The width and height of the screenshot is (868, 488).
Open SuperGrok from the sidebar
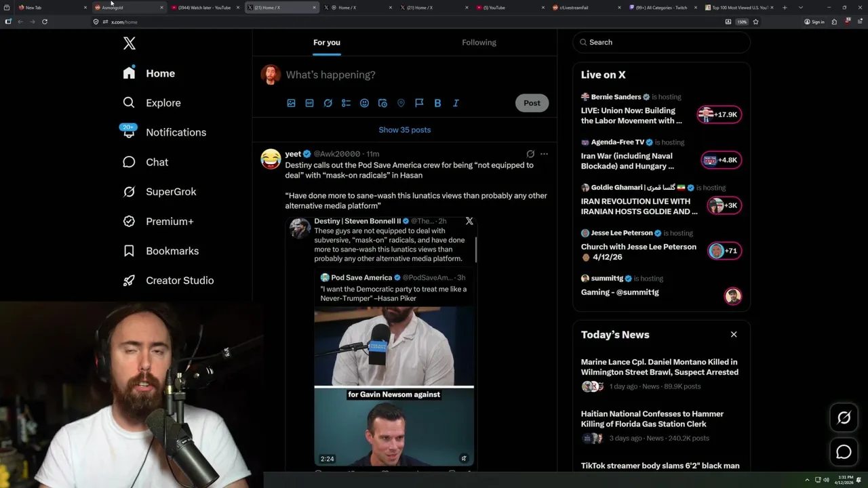pos(159,192)
